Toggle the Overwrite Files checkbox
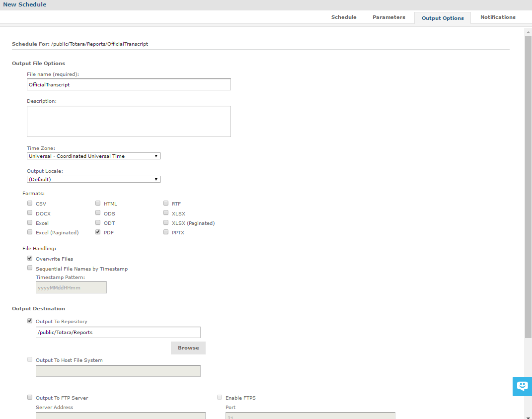The image size is (532, 419). (30, 259)
